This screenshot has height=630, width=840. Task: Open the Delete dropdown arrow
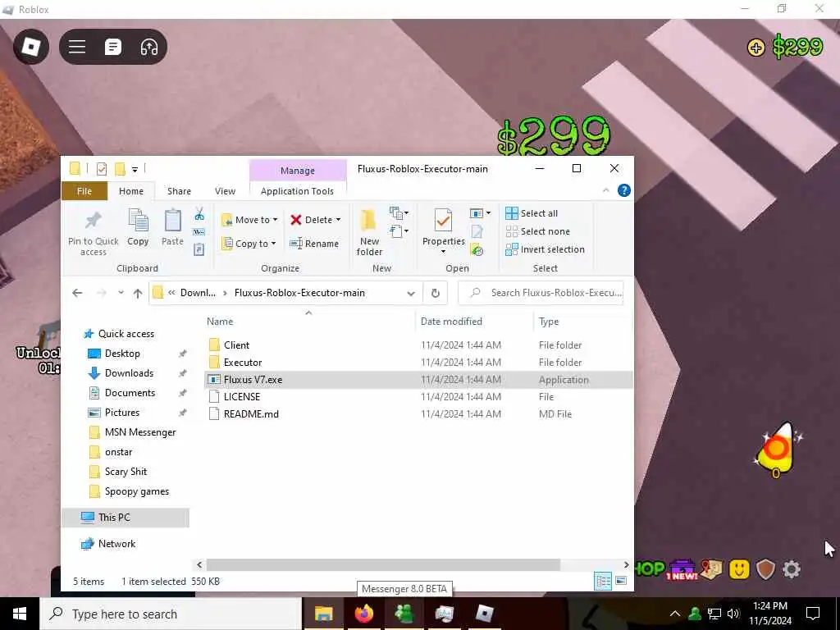pos(338,220)
